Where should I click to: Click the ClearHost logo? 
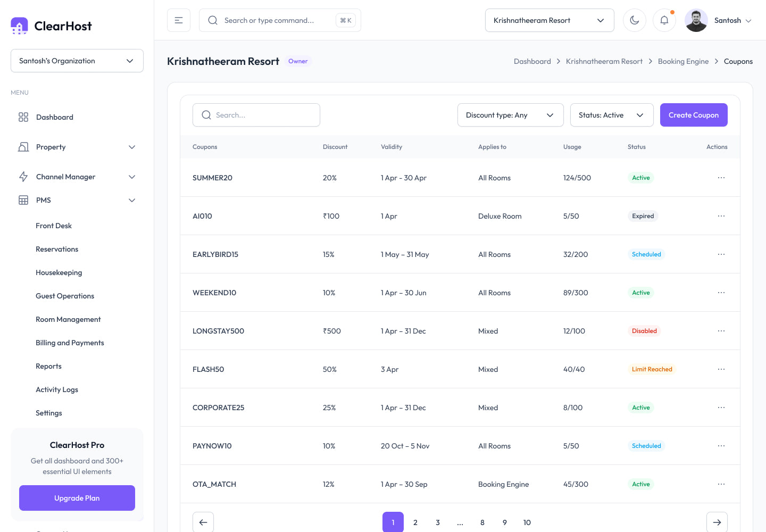point(52,26)
